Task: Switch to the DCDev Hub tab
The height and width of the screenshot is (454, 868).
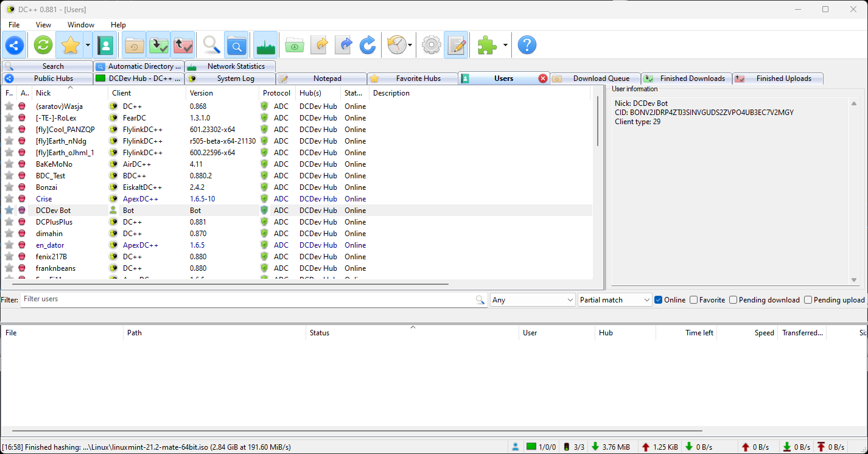Action: (x=139, y=79)
